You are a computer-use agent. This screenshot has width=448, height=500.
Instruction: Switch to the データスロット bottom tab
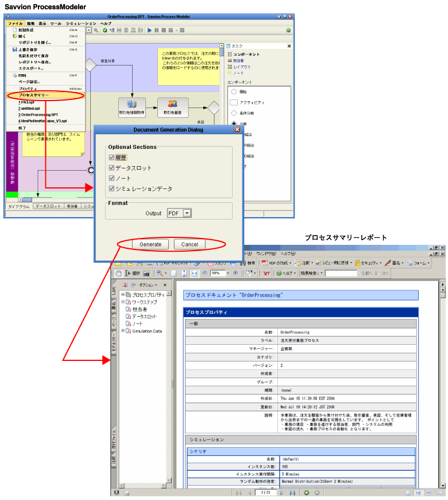pos(48,206)
